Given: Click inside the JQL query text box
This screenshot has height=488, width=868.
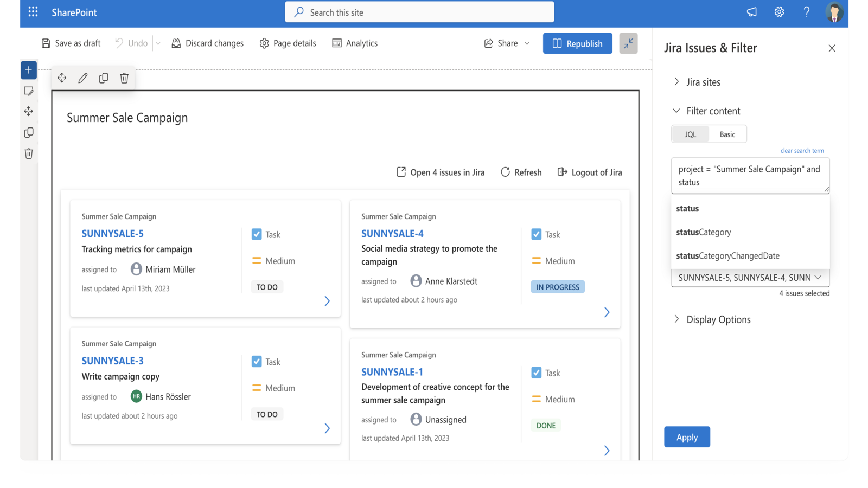Looking at the screenshot, I should 750,176.
